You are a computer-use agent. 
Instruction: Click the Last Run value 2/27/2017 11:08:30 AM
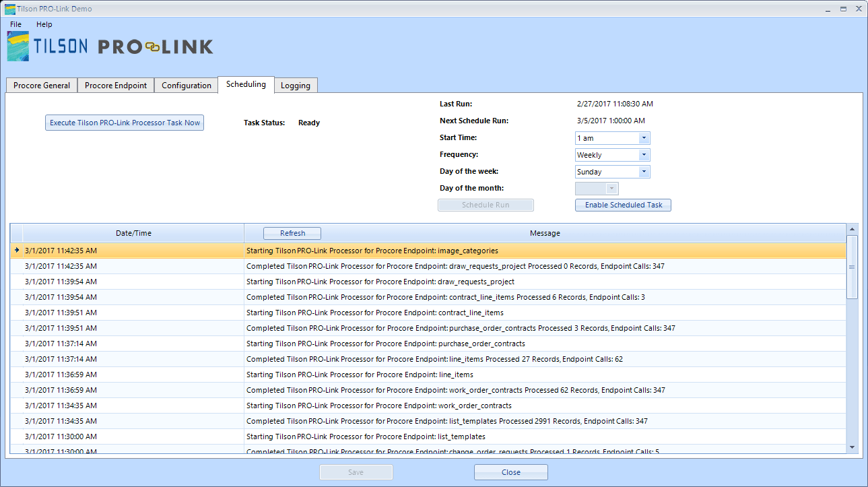615,104
